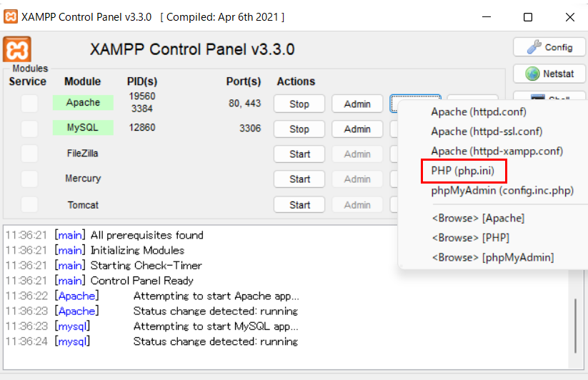The image size is (588, 380).
Task: Open the Config wrench button
Action: 549,47
